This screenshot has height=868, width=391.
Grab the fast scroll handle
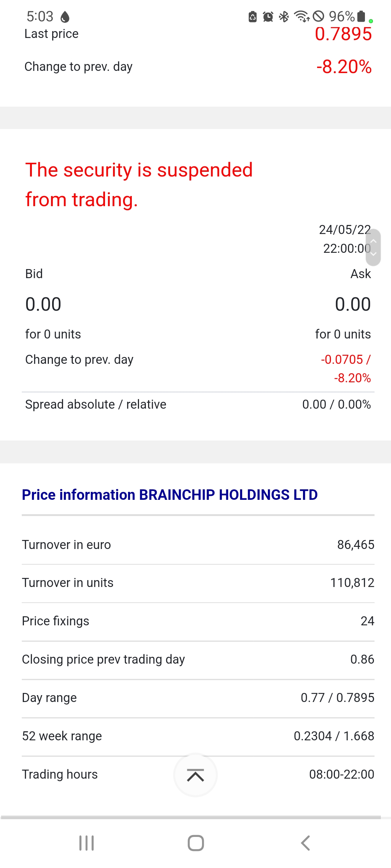point(373,247)
